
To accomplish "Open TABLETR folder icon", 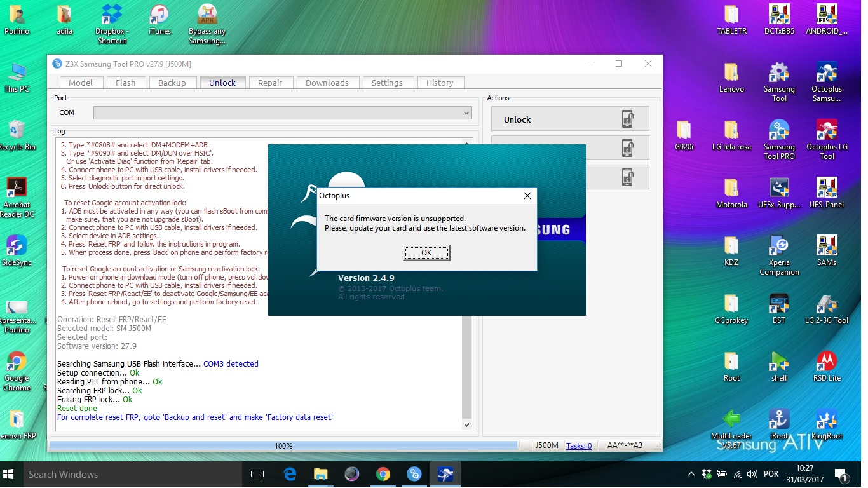I will tap(731, 20).
